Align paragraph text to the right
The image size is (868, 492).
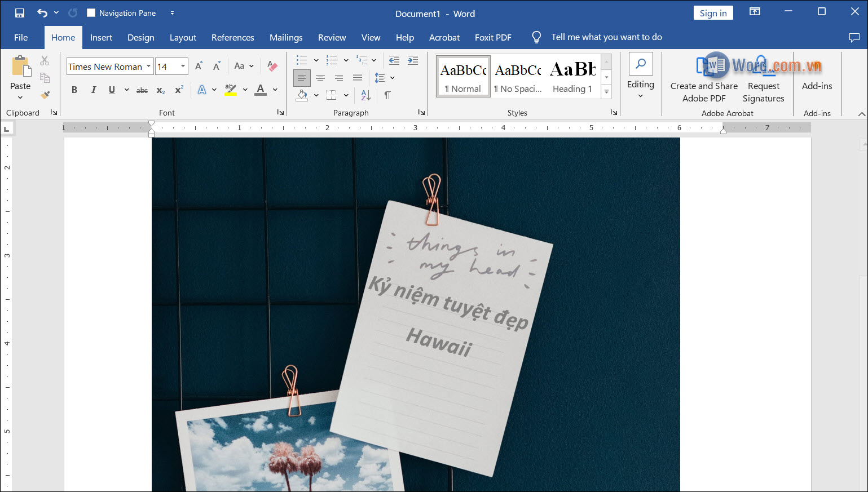click(x=339, y=78)
